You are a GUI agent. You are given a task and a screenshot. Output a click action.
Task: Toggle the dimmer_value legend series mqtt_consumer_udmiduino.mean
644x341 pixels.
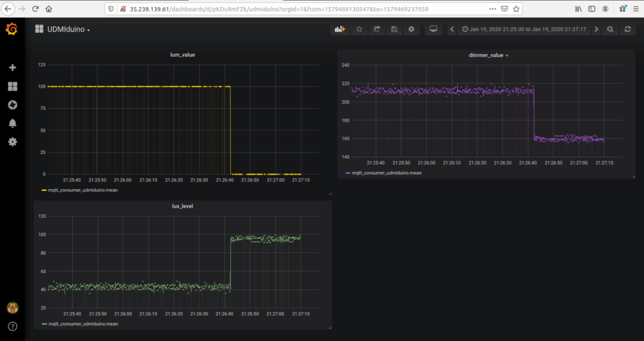tap(387, 173)
